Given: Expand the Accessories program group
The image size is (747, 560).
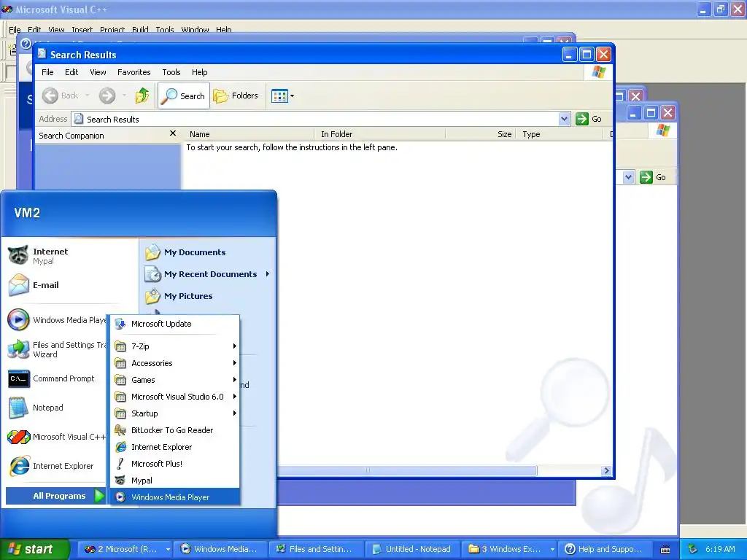Looking at the screenshot, I should [x=175, y=363].
